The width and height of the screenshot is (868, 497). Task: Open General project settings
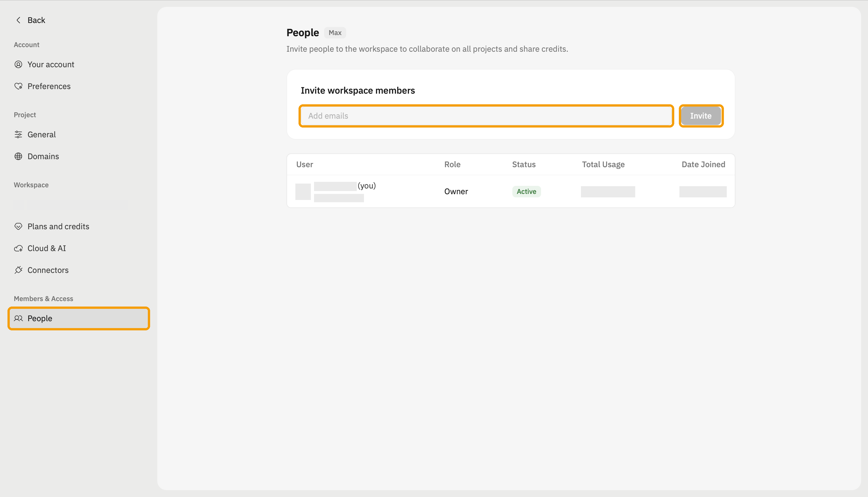point(42,134)
